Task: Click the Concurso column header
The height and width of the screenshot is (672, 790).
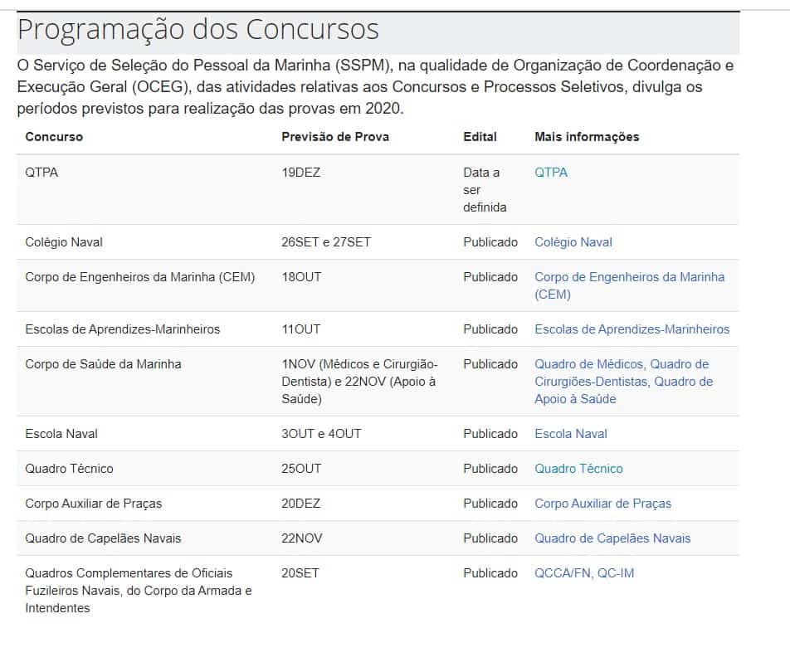Action: pyautogui.click(x=54, y=137)
